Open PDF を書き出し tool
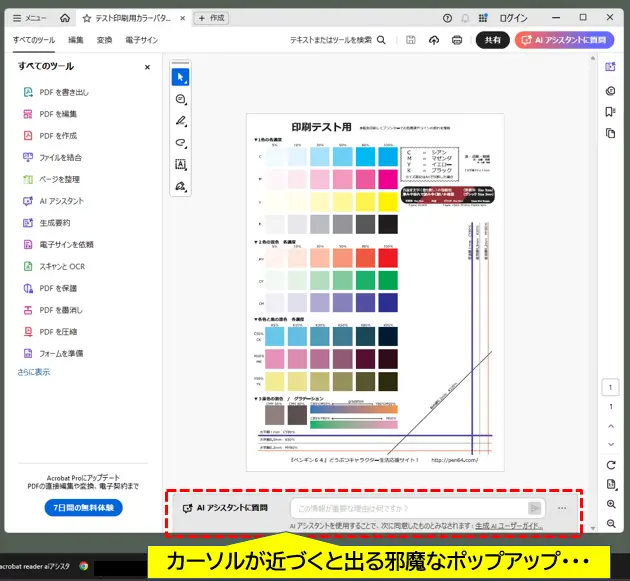Viewport: 630px width, 581px height. click(55, 92)
